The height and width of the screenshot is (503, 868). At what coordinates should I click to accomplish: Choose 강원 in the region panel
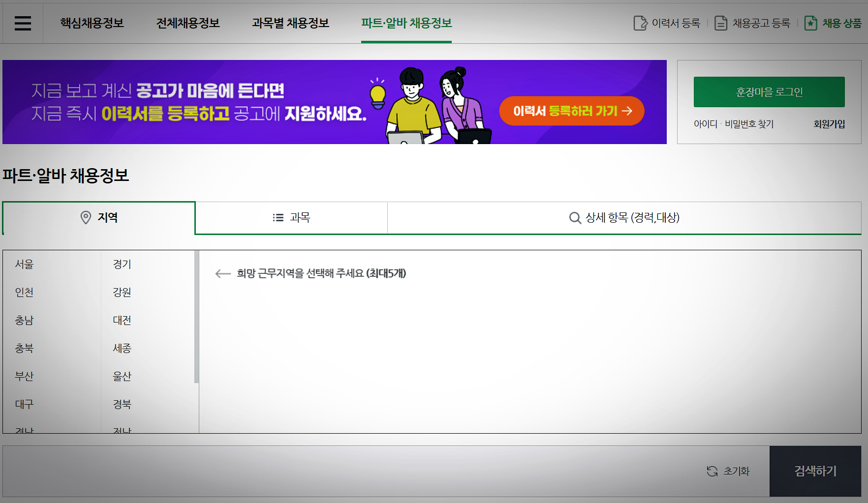[x=121, y=292]
